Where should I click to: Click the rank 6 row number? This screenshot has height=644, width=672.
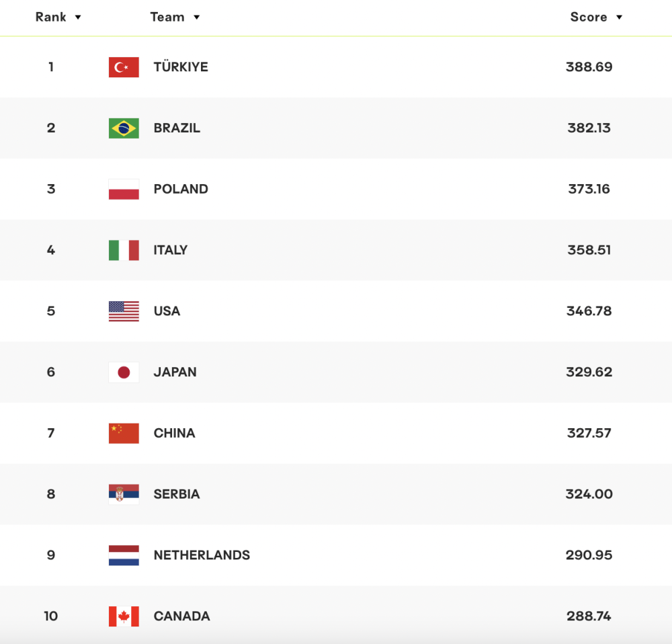[51, 372]
